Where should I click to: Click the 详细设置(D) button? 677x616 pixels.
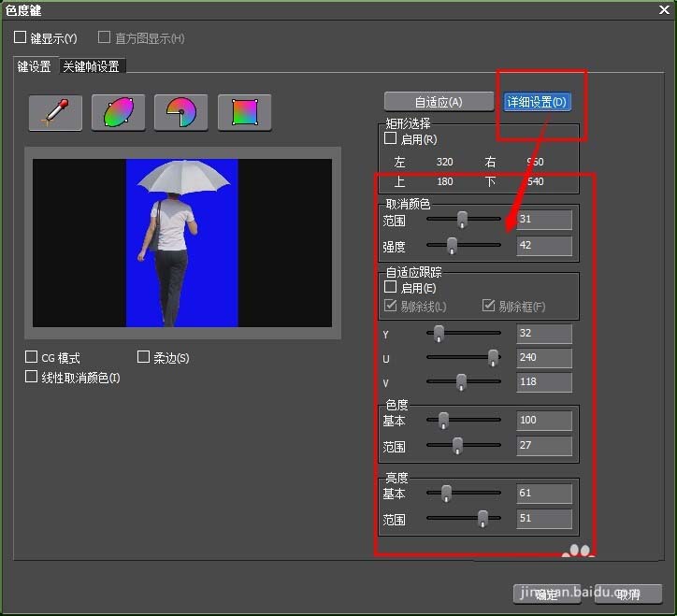(537, 102)
